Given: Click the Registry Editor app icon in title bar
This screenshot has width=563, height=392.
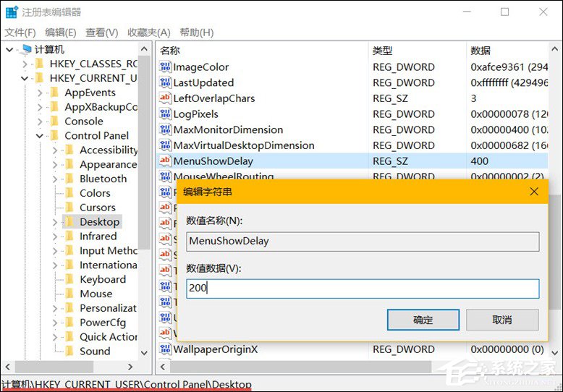Looking at the screenshot, I should [x=11, y=12].
